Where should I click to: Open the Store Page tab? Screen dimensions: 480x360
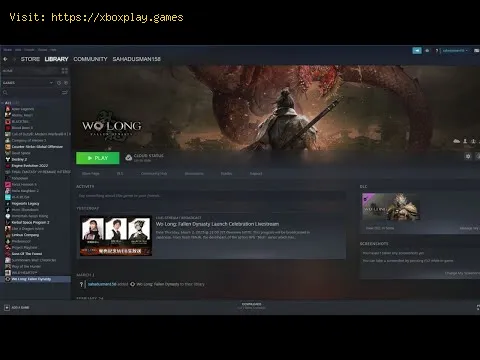click(x=90, y=174)
